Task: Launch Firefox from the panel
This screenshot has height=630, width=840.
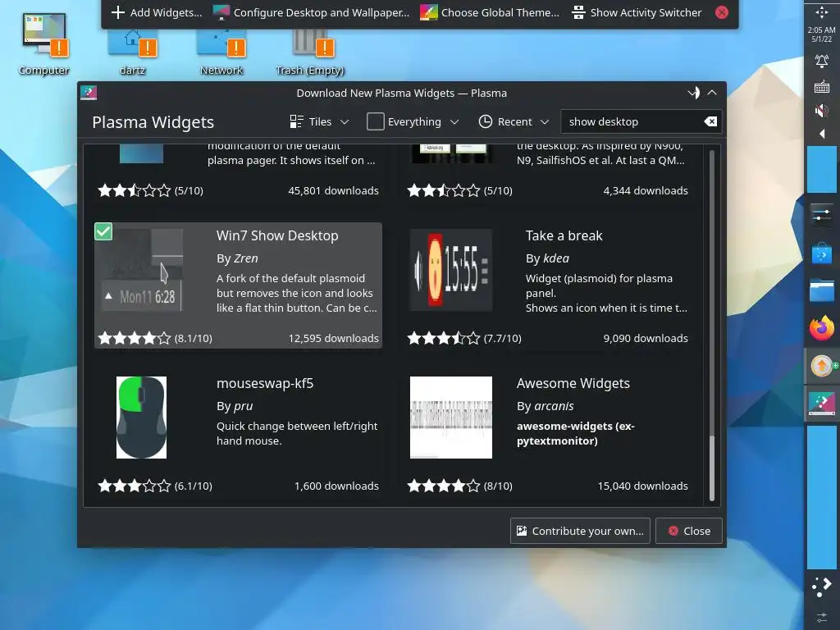Action: 821,328
